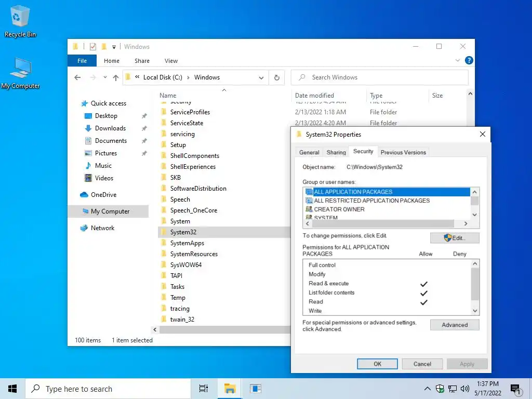This screenshot has height=399, width=532.
Task: Sort by the Name column header
Action: (168, 96)
